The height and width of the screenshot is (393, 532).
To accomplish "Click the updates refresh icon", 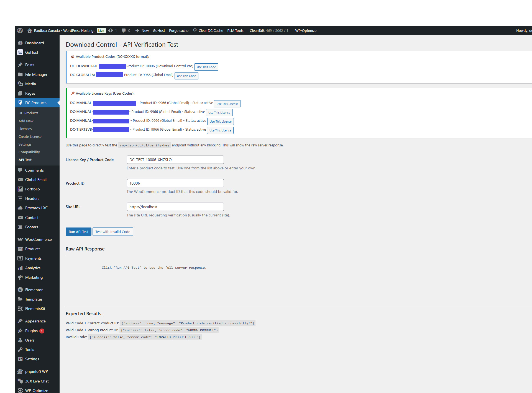I will point(111,30).
